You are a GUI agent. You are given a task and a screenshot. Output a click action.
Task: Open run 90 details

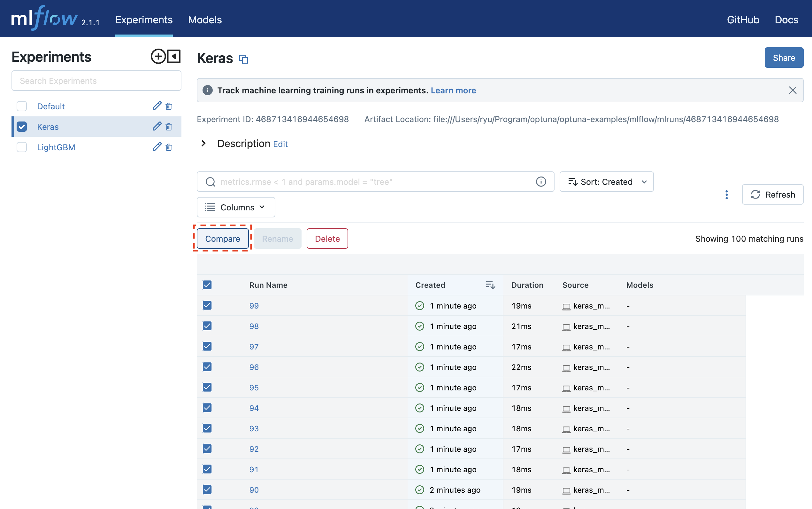(254, 490)
